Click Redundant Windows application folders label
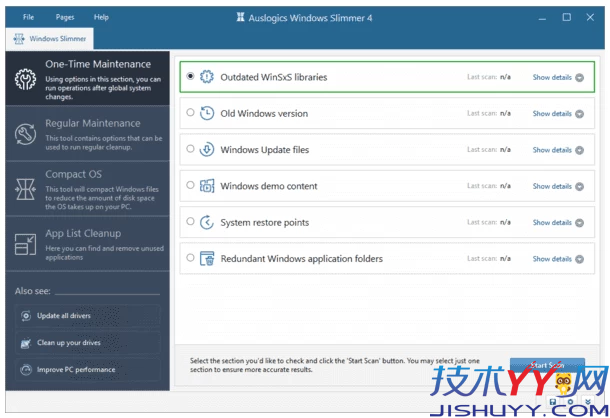610x418 pixels. (x=301, y=259)
